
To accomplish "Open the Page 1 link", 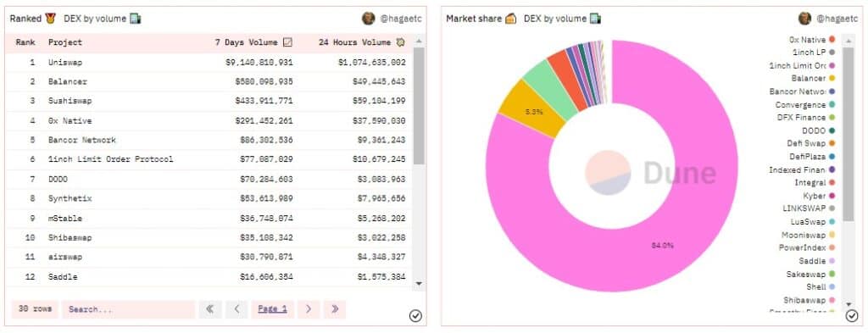I will point(272,309).
